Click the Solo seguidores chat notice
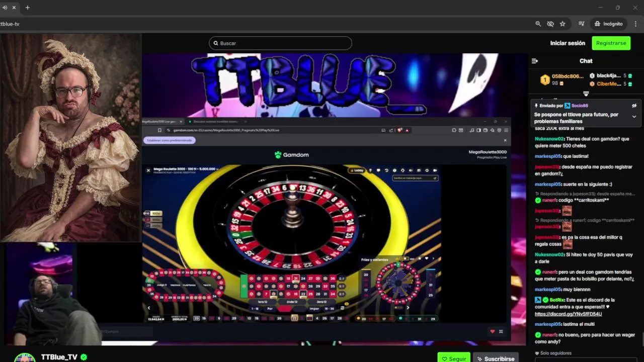This screenshot has height=362, width=644. [x=553, y=353]
